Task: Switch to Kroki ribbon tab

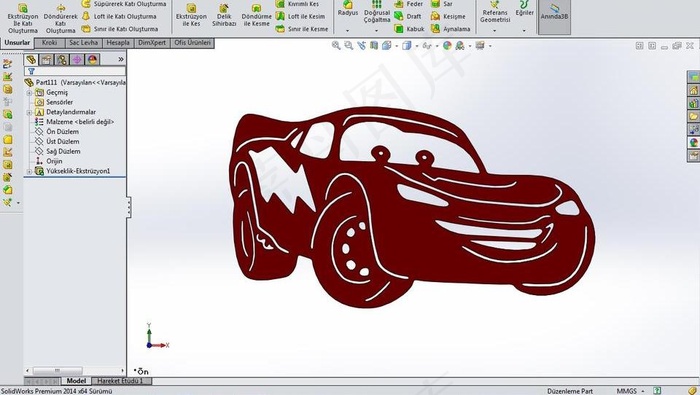Action: click(49, 43)
